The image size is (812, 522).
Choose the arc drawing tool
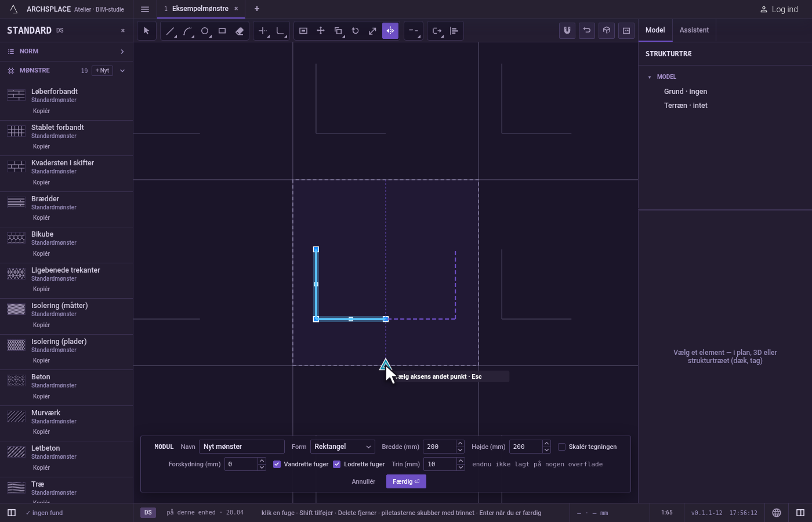[x=187, y=31]
